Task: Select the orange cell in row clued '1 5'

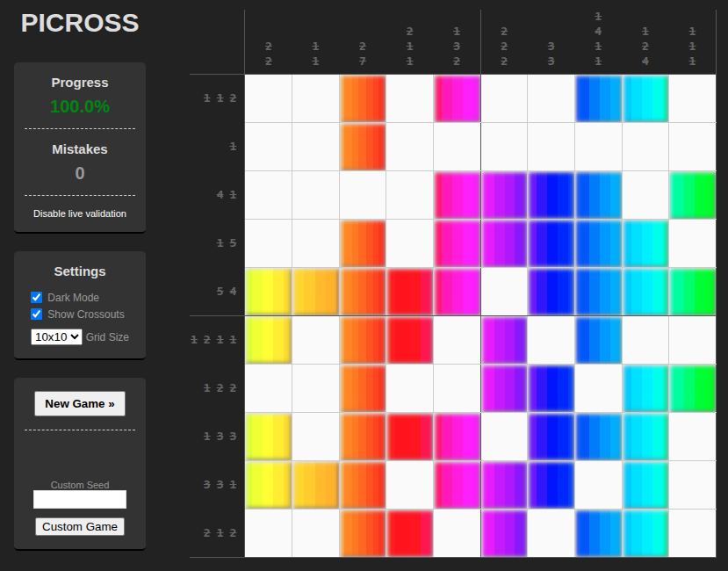Action: [x=363, y=243]
